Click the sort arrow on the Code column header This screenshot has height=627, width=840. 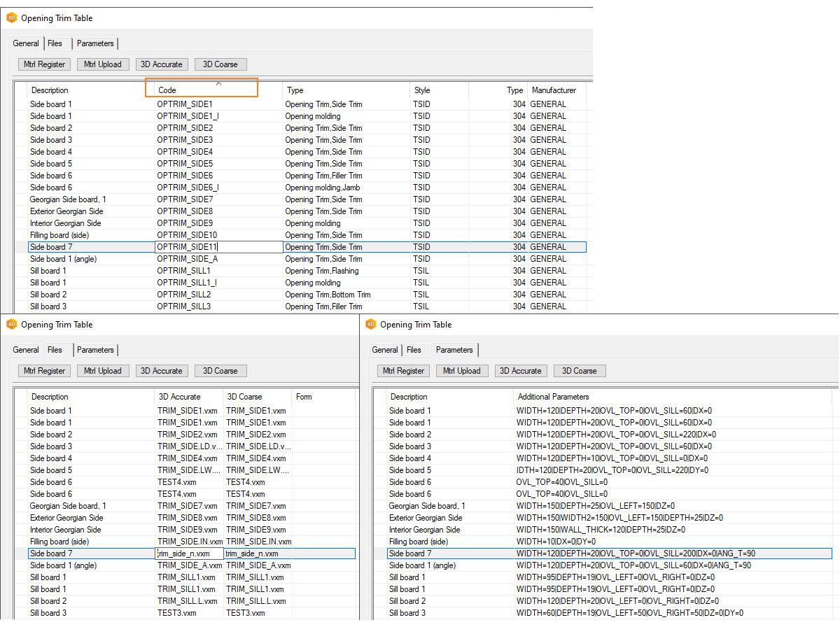coord(218,83)
